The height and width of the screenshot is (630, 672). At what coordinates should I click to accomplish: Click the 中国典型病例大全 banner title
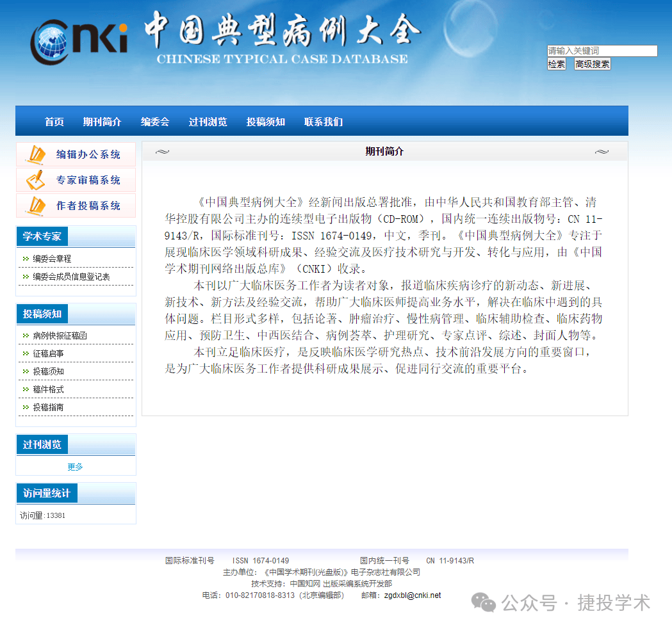point(282,29)
